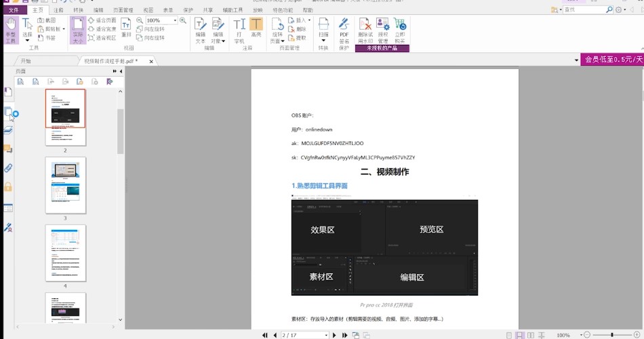
Task: Click the Edit Text (编辑文本) icon
Action: [x=200, y=31]
